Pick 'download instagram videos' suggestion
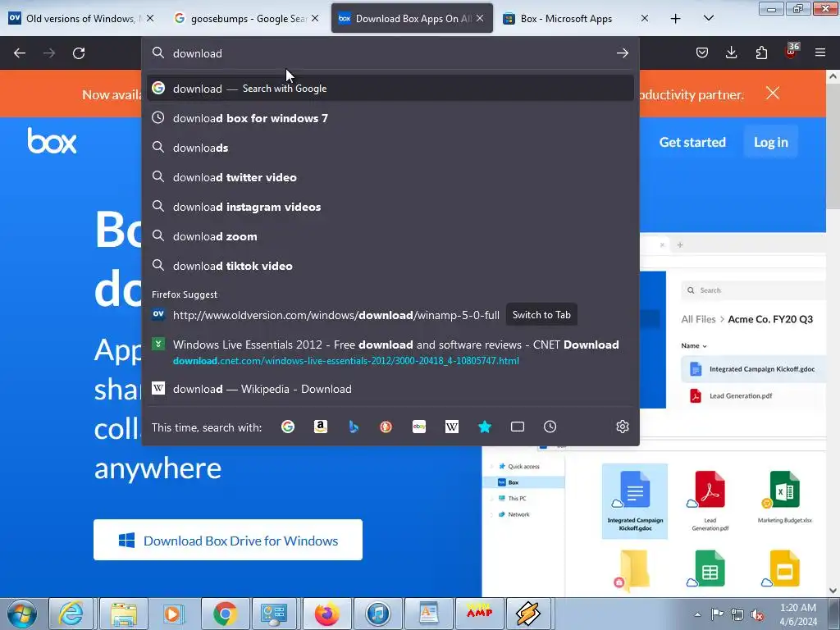Viewport: 840px width, 630px height. point(390,206)
